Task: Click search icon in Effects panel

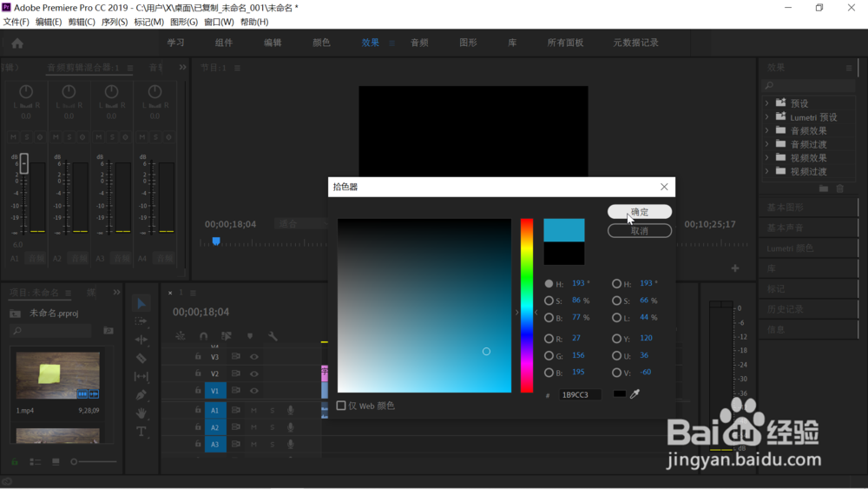Action: coord(769,85)
